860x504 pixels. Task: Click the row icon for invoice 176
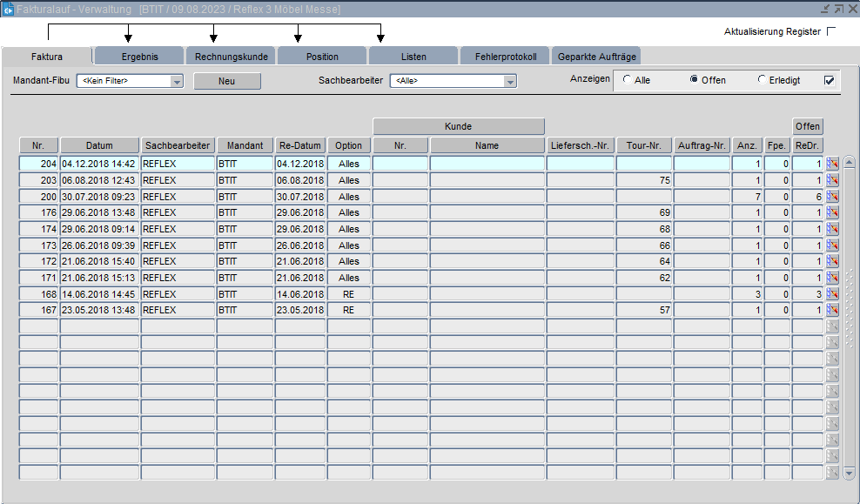coord(832,212)
